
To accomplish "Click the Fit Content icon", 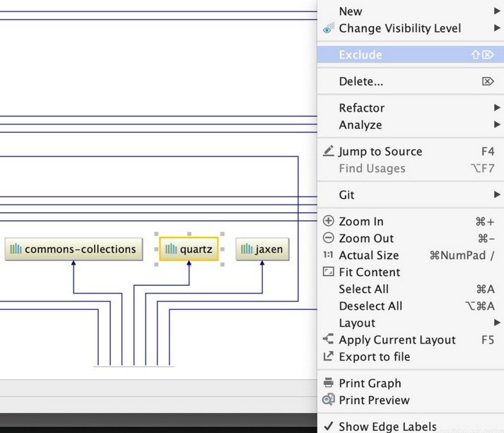I will tap(328, 272).
